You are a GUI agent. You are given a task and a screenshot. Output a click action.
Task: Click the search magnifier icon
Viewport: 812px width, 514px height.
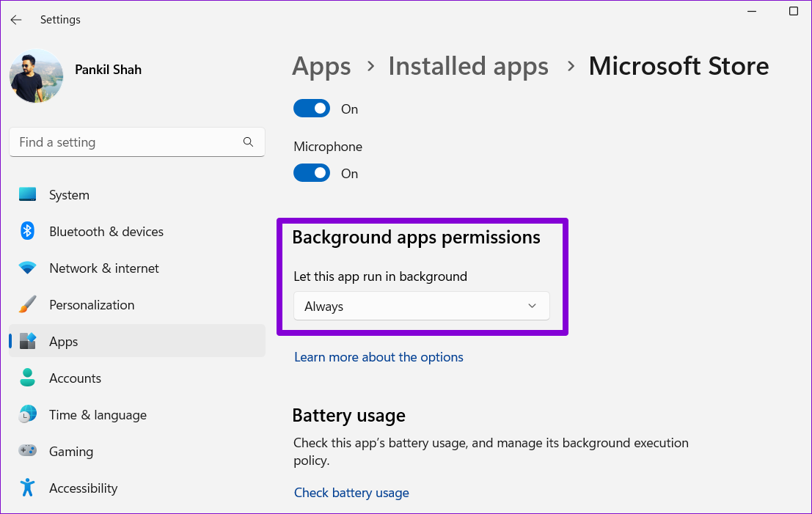coord(248,142)
